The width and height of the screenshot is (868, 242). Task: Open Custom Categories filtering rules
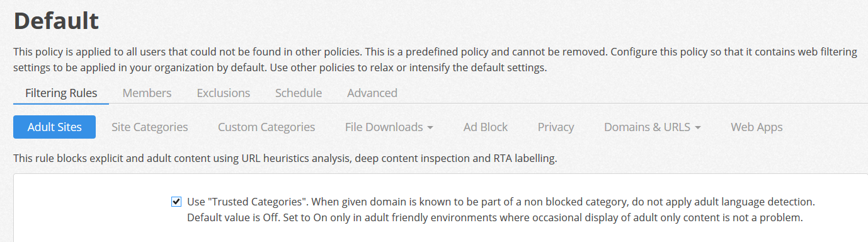click(x=266, y=127)
